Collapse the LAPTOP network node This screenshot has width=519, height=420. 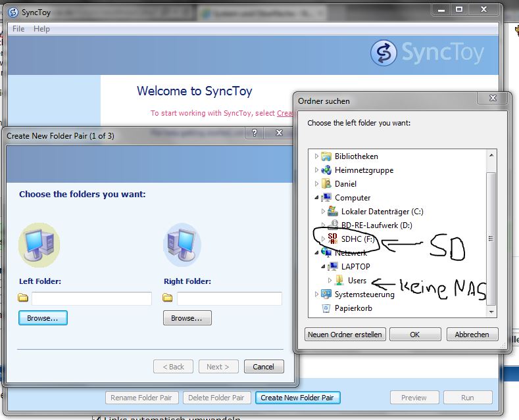(x=323, y=267)
